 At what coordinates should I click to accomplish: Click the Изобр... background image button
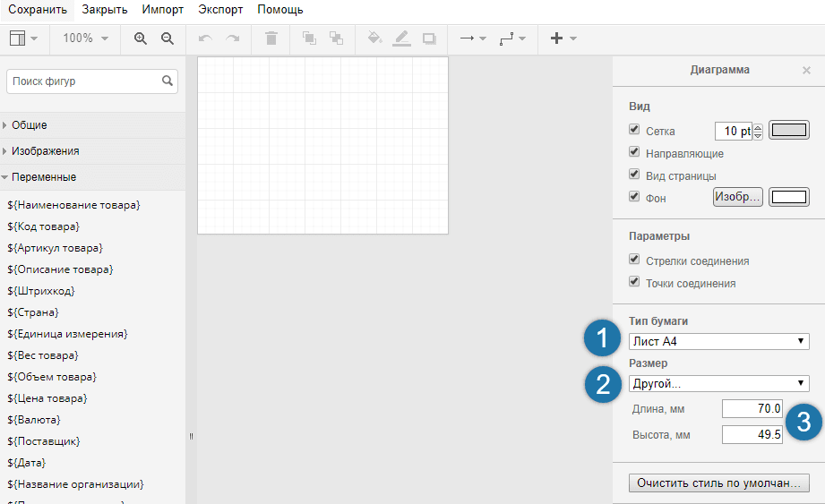(737, 197)
